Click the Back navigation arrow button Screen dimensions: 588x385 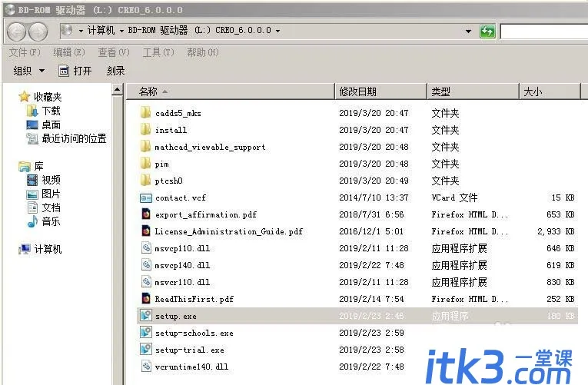tap(16, 32)
